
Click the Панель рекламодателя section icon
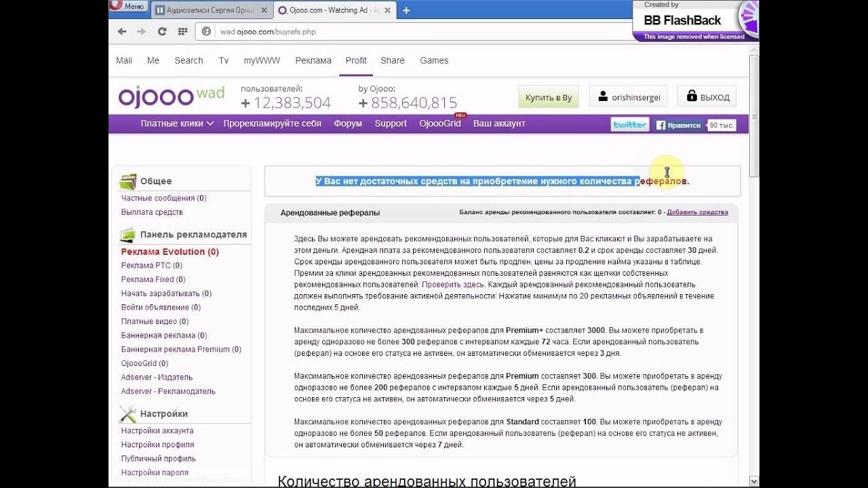[127, 235]
